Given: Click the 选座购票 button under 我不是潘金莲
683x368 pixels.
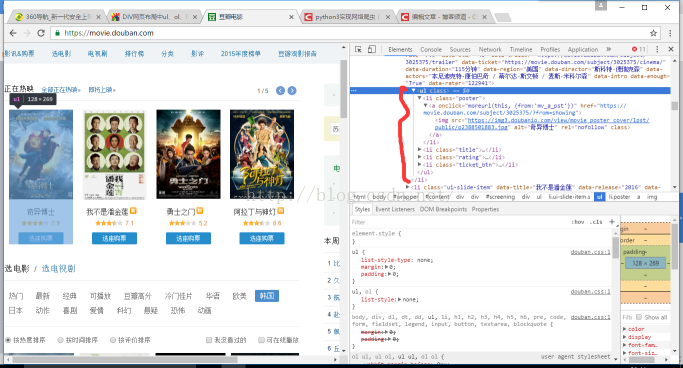Looking at the screenshot, I should [x=115, y=238].
